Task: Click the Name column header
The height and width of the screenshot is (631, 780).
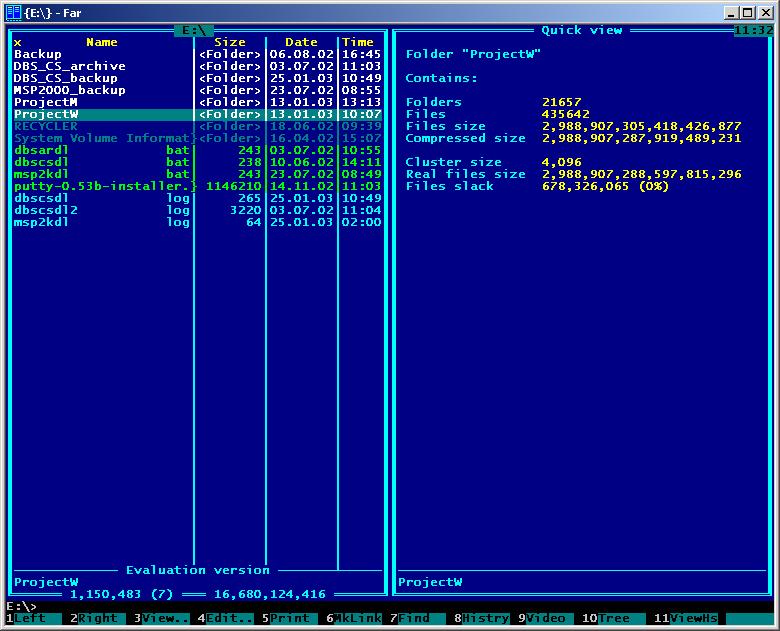Action: click(x=101, y=42)
